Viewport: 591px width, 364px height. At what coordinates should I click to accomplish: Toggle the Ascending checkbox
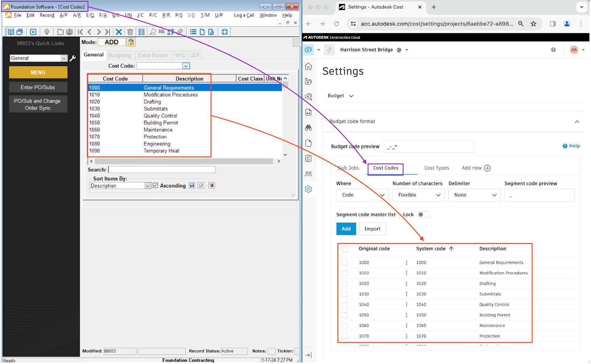point(156,185)
